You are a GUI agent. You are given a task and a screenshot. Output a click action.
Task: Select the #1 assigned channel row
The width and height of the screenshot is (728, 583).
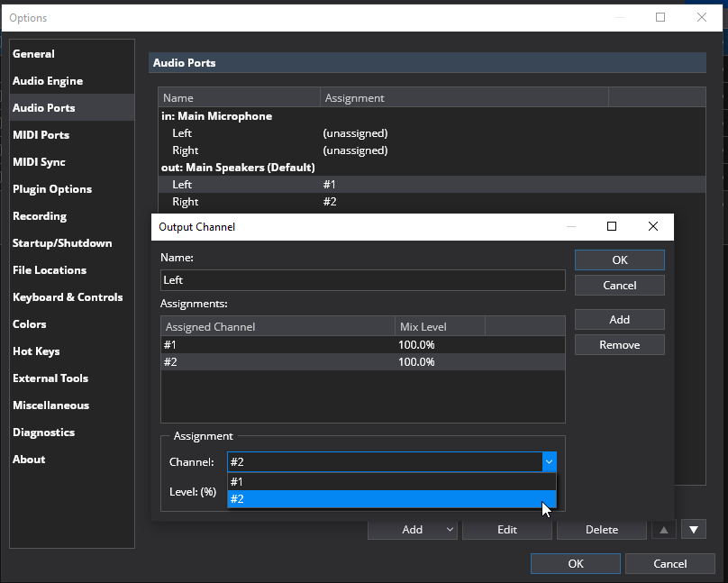(x=362, y=345)
